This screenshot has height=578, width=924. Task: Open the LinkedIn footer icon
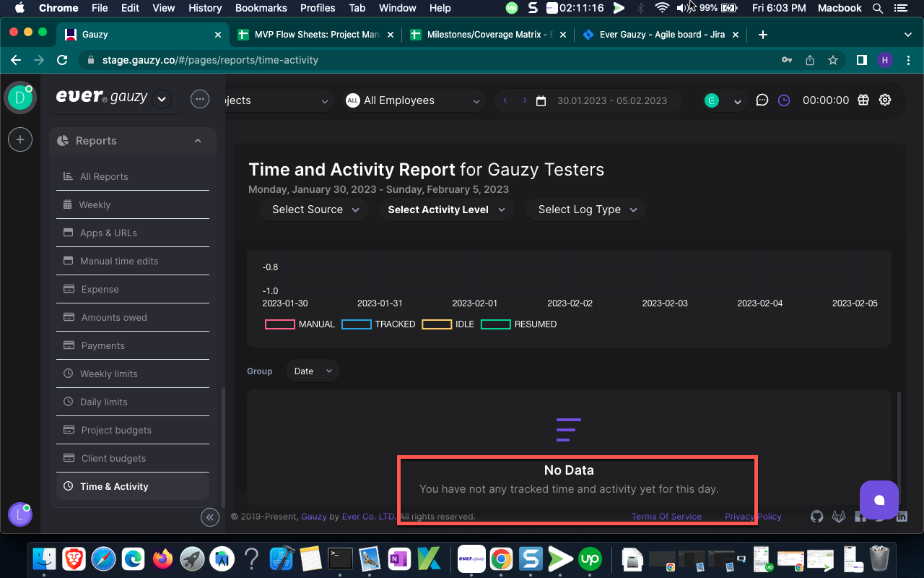902,517
